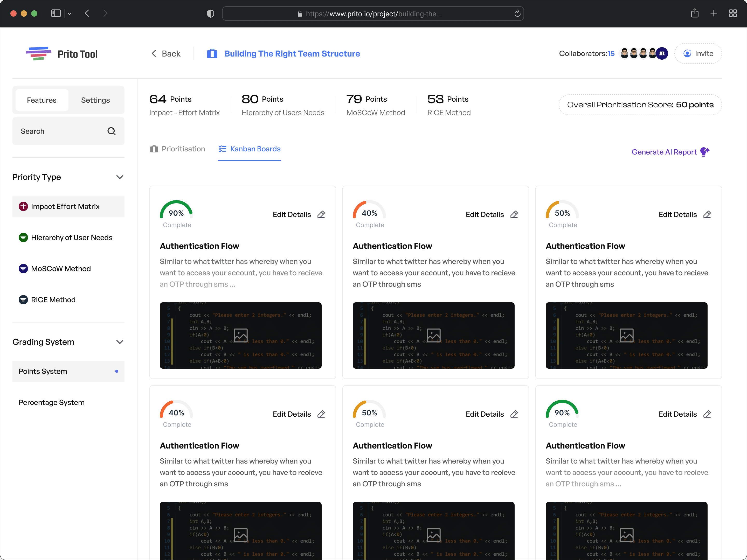Click the collaborators group avatar icon

coord(662,53)
